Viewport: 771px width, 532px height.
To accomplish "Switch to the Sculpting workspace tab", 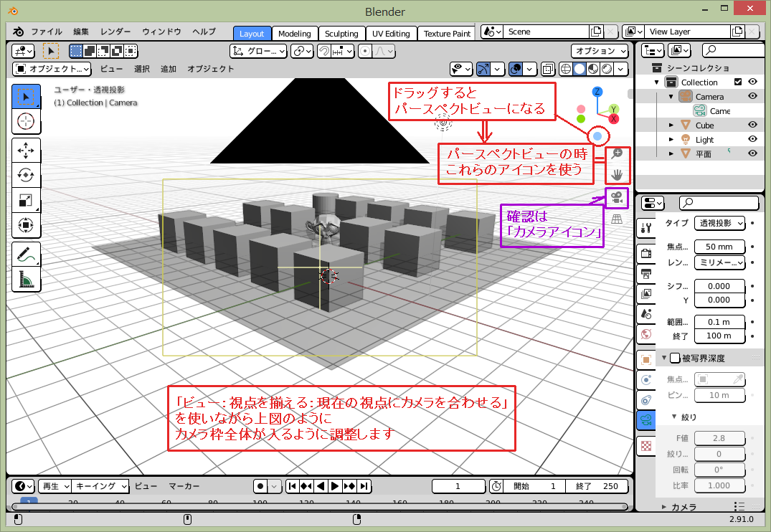I will pos(341,34).
